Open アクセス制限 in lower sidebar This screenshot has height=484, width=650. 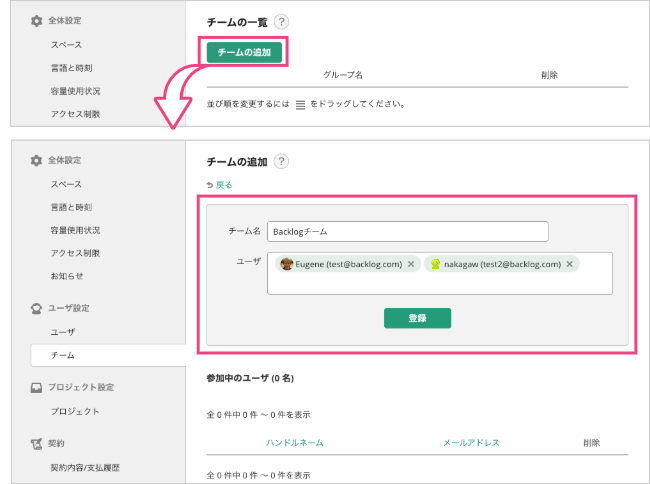tap(75, 253)
